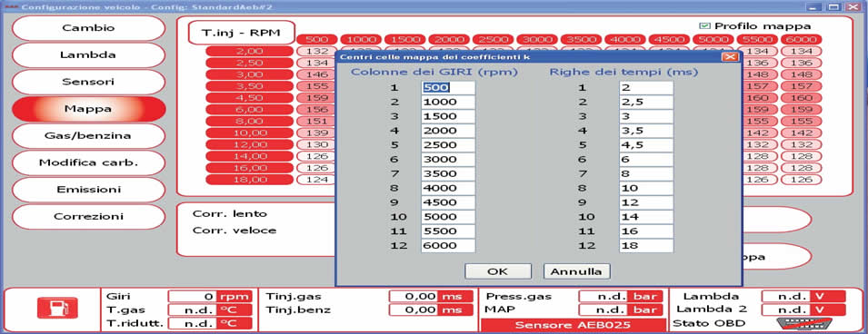
Task: Select the 500 RPM column header
Action: pyautogui.click(x=316, y=39)
